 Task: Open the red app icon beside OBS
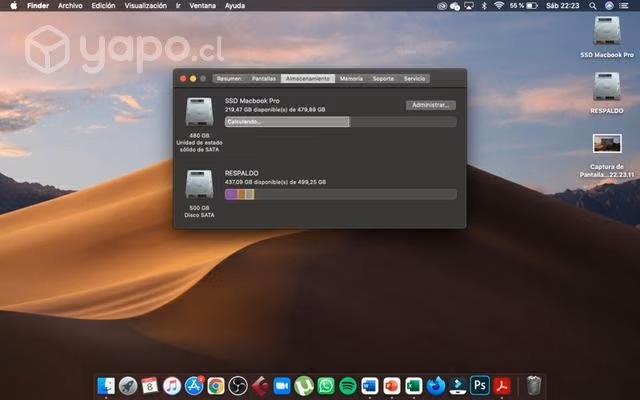(x=260, y=385)
